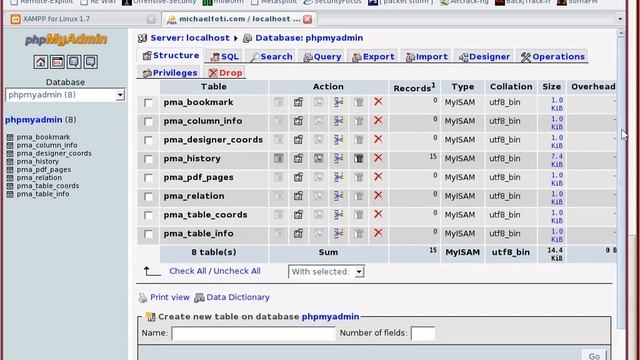Screen dimensions: 640x360
Task: Drop pma_designer_coords with red X
Action: (378, 139)
